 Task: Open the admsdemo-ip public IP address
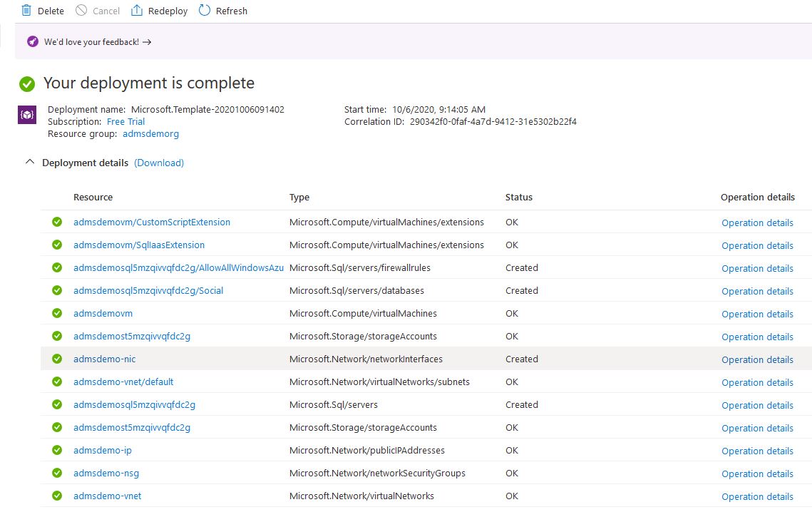103,450
